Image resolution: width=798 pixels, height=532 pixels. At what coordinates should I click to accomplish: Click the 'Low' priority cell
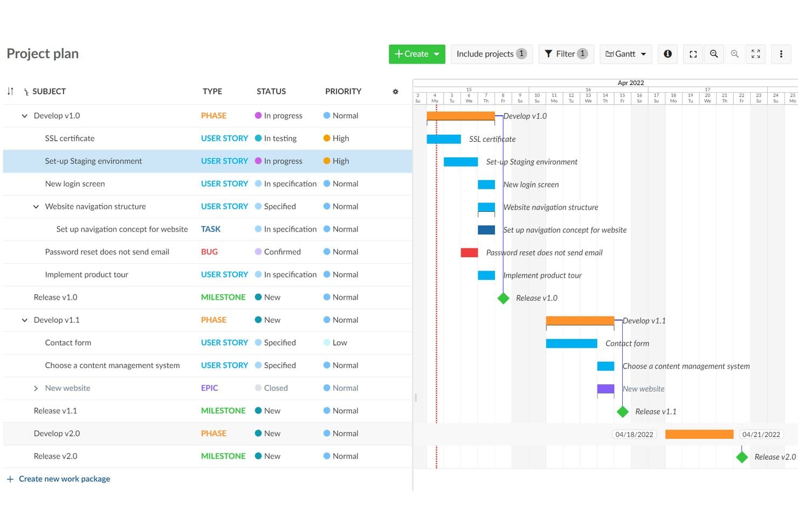pos(335,343)
